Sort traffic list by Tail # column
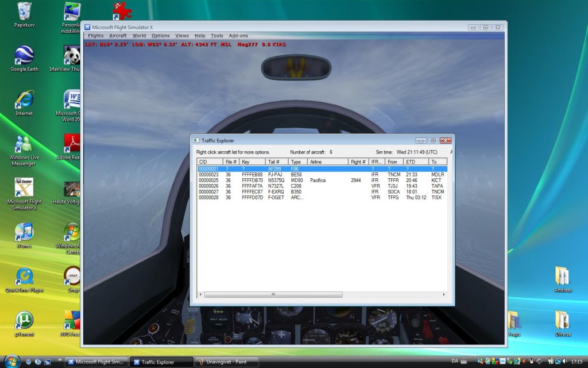Screen dimensions: 588x368 277,162
